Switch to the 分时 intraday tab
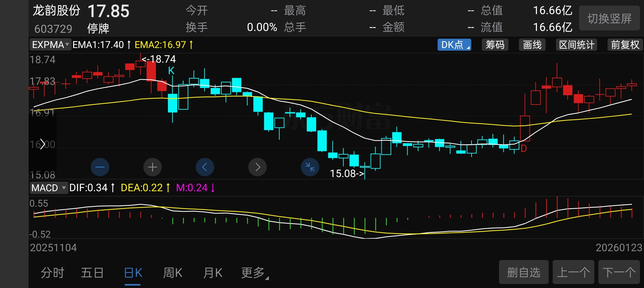Viewport: 644px width, 288px height. (x=52, y=273)
